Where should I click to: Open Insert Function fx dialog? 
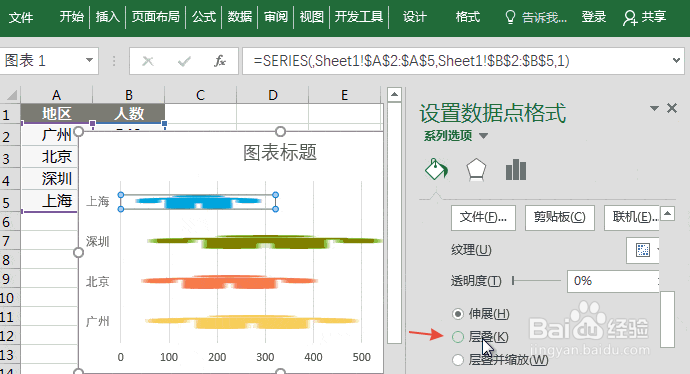pos(220,61)
